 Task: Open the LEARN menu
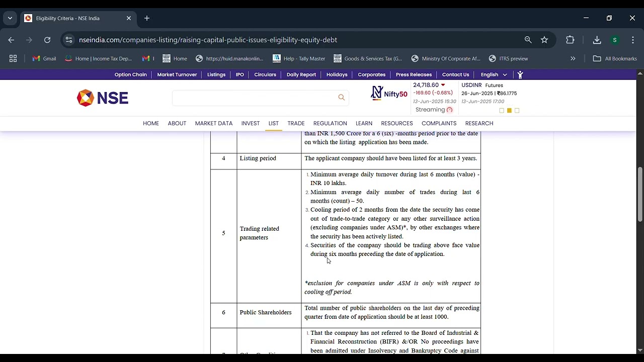point(364,123)
